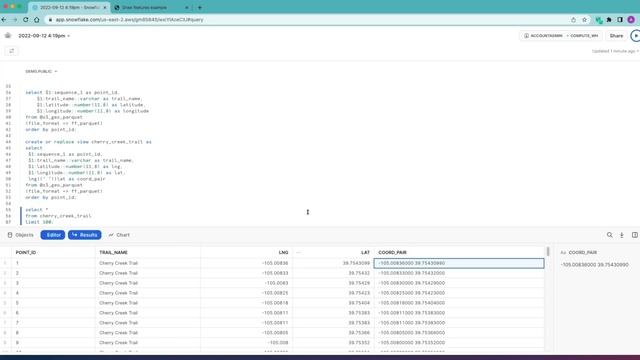640x360 pixels.
Task: Close the second browser tab
Action: point(187,7)
